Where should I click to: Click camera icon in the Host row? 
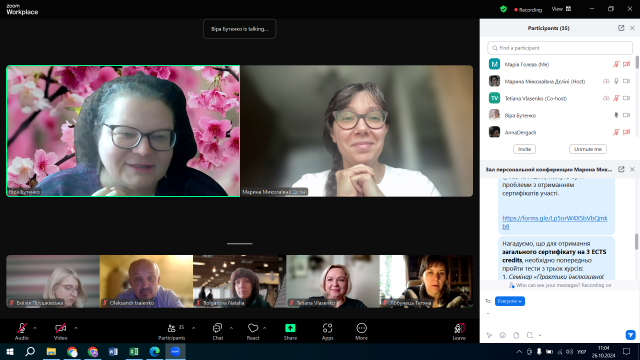(x=627, y=81)
